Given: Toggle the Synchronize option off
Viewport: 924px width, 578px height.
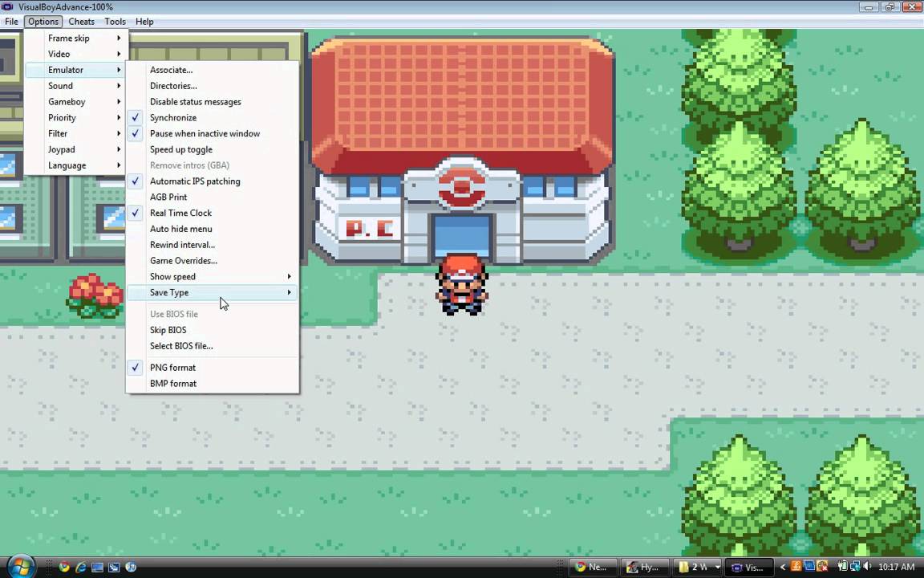Looking at the screenshot, I should (x=212, y=118).
